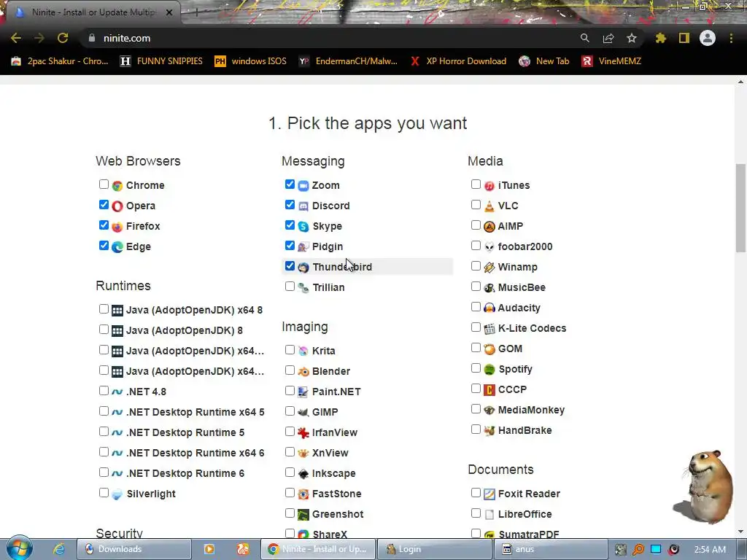Click the Spotify icon
This screenshot has height=560, width=747.
click(x=489, y=370)
